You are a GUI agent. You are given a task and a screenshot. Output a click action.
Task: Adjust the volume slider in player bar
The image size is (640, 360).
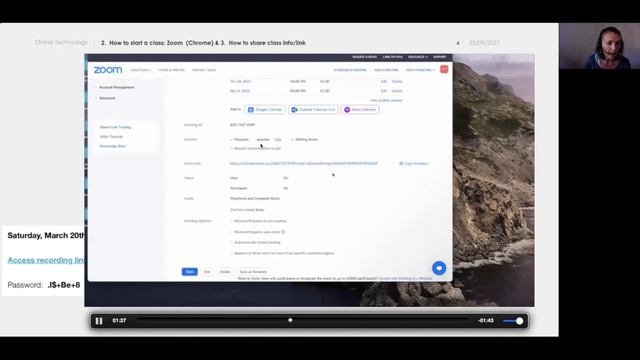tap(513, 321)
